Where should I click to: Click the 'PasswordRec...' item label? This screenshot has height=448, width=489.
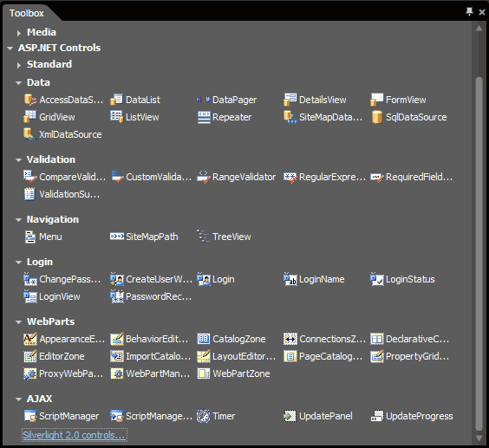[159, 296]
